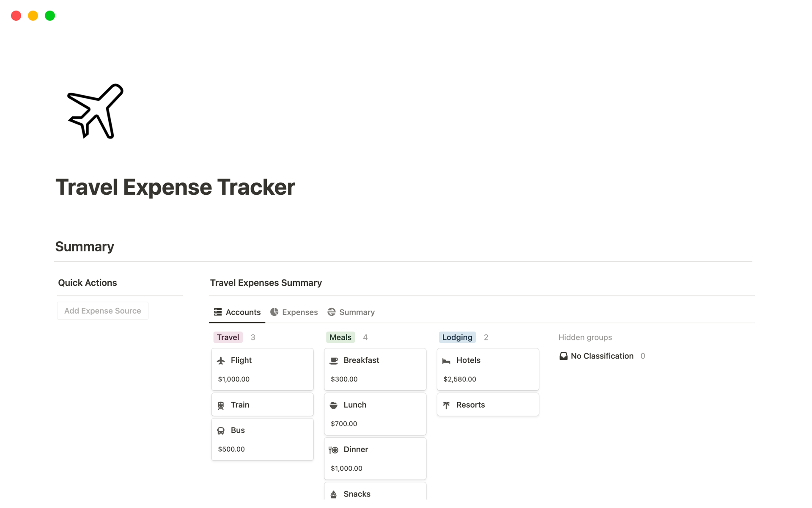Click the airplane page icon

point(96,111)
